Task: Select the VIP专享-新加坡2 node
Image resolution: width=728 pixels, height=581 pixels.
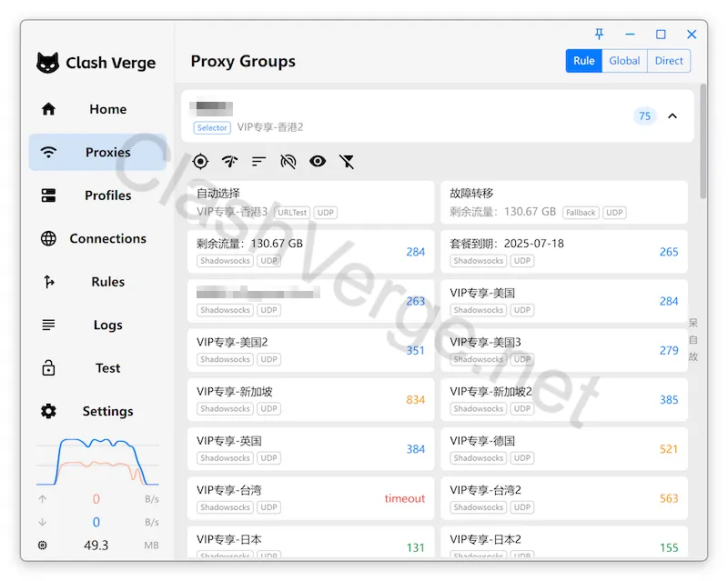Action: coord(564,399)
